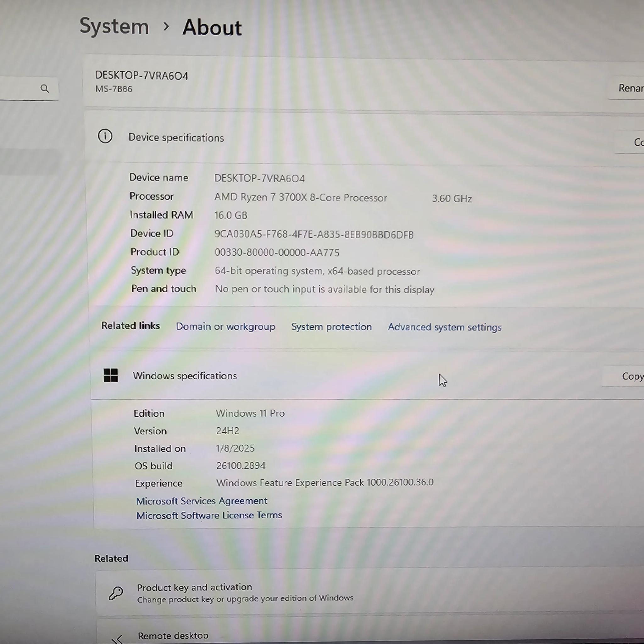Copy the Windows specifications
The height and width of the screenshot is (644, 644).
(623, 376)
